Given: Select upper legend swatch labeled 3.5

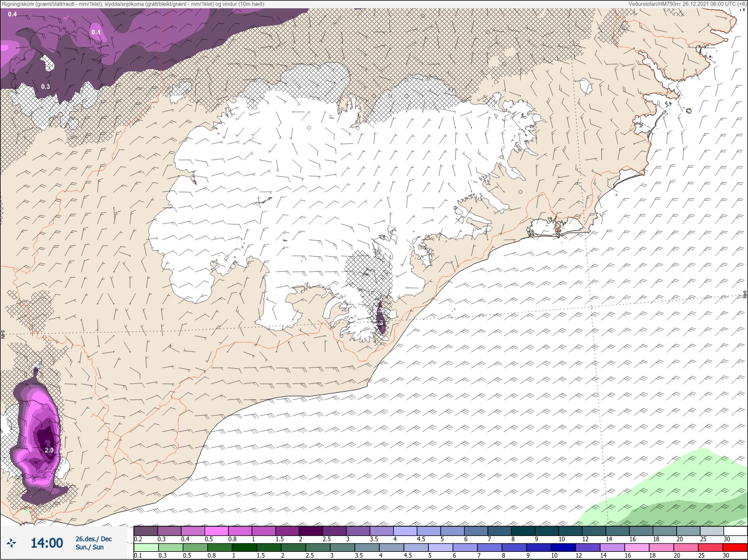Looking at the screenshot, I should click(x=382, y=531).
